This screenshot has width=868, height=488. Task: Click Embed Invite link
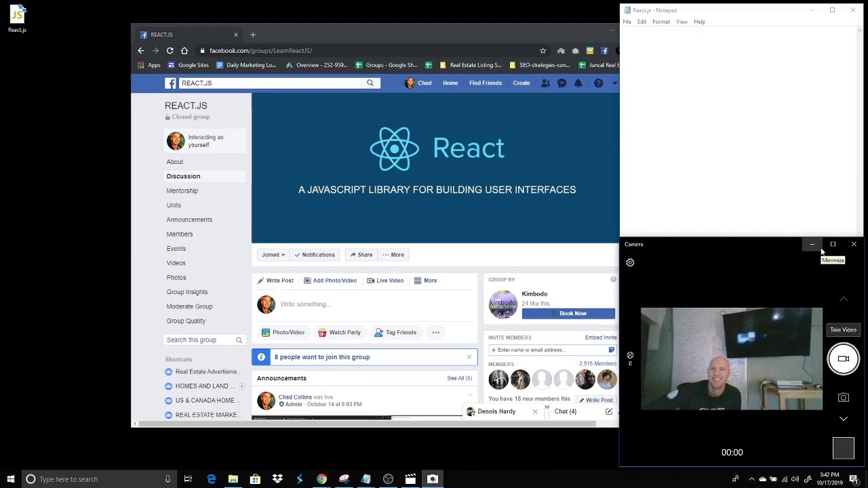point(601,338)
